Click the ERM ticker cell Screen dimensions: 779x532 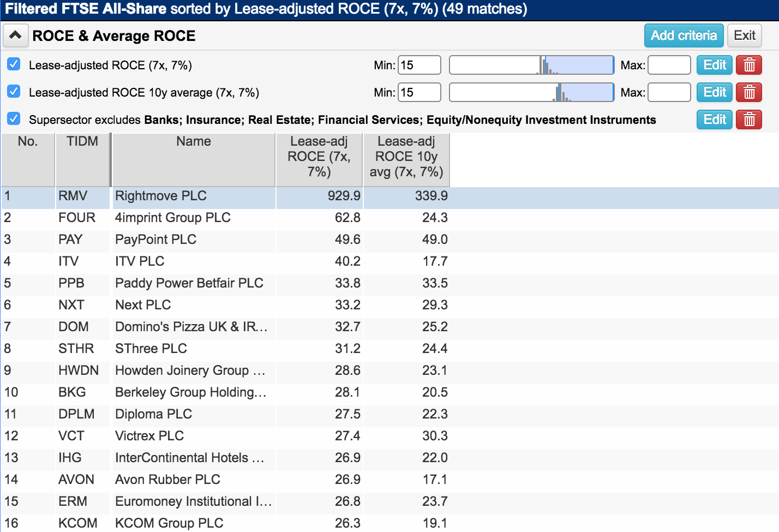[x=73, y=501]
